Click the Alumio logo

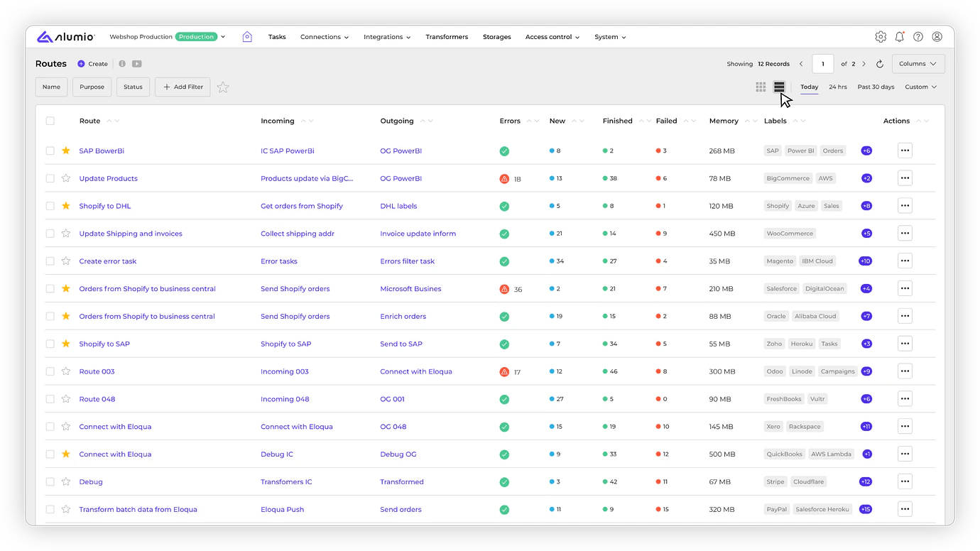tap(65, 37)
